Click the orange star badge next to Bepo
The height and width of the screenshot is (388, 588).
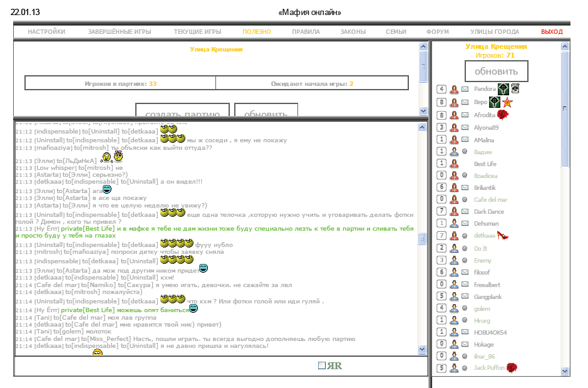pos(507,102)
